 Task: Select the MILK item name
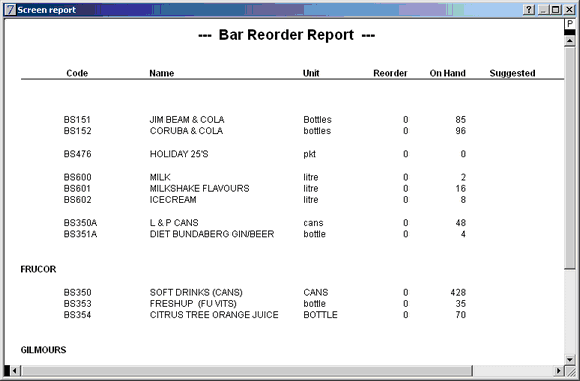click(160, 177)
